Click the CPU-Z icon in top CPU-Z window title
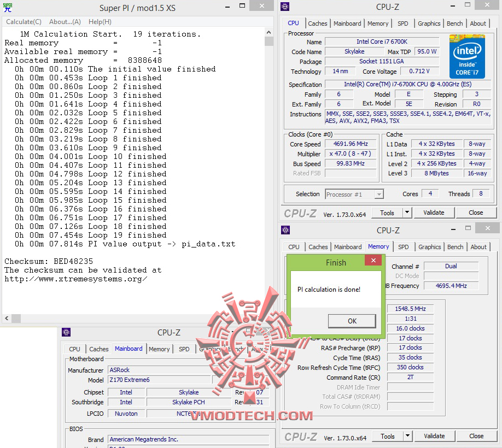Image resolution: width=502 pixels, height=448 pixels. pyautogui.click(x=284, y=7)
